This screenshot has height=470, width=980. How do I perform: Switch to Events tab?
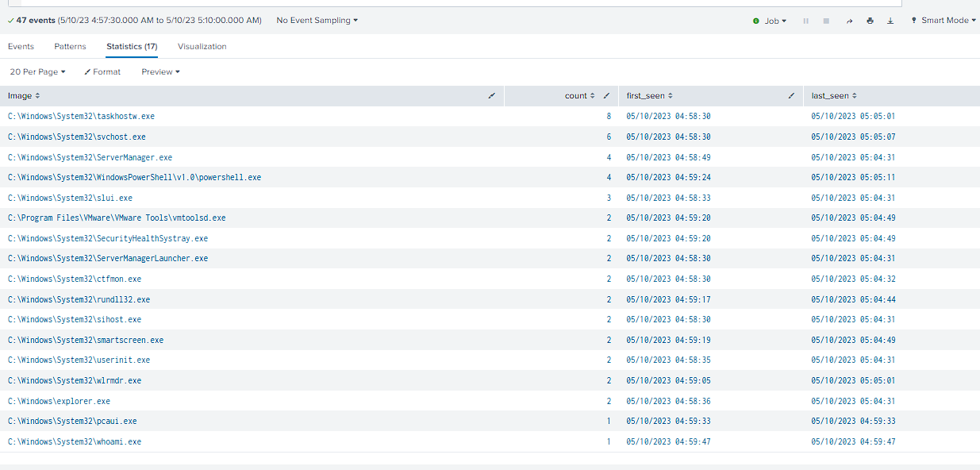(x=21, y=47)
